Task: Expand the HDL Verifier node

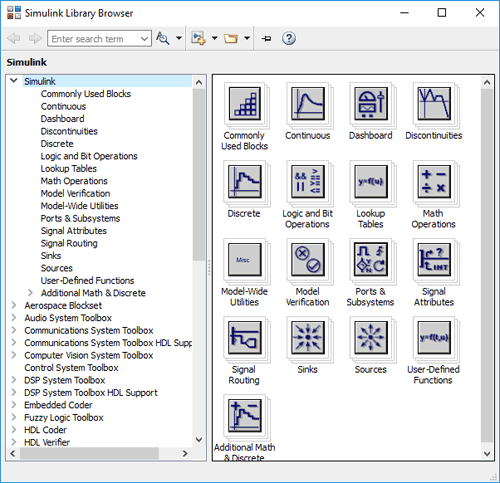Action: click(x=14, y=442)
